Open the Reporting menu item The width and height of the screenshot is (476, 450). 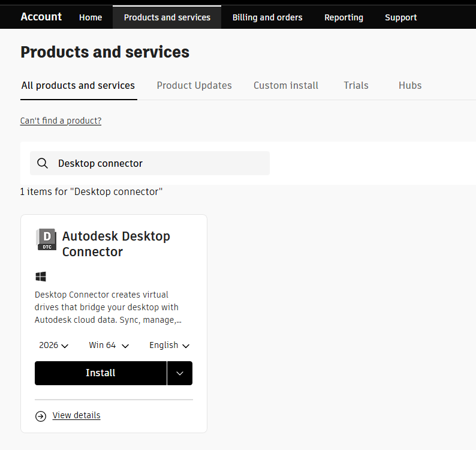344,17
